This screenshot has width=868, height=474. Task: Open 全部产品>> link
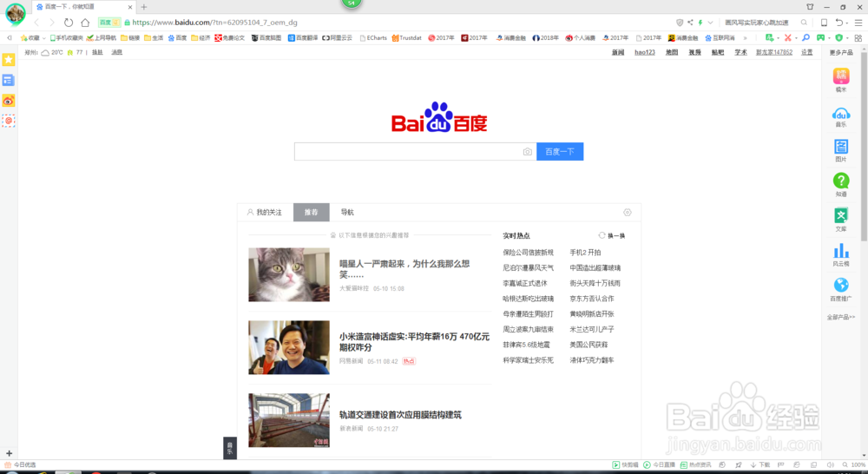click(x=841, y=317)
